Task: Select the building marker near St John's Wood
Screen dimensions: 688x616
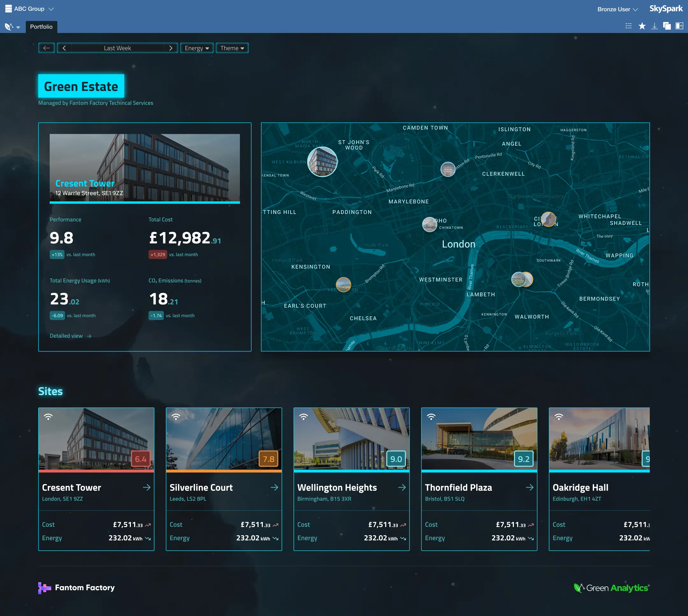Action: [322, 162]
